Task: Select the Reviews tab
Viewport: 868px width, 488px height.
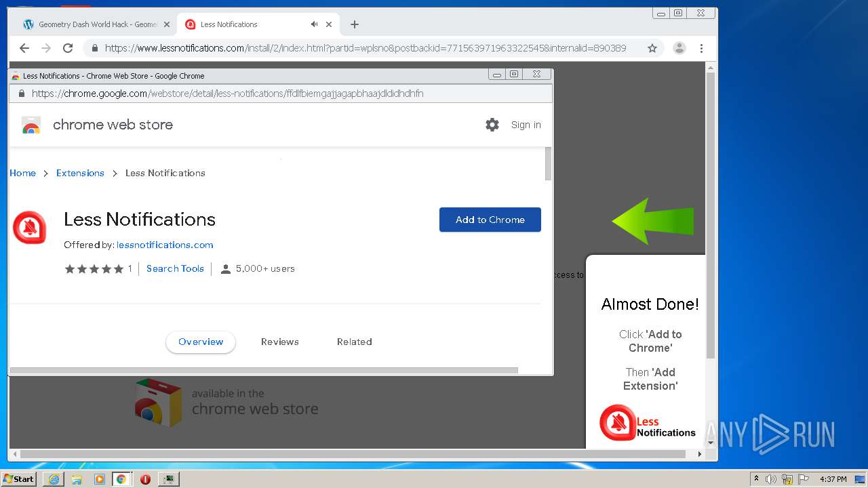Action: 280,342
